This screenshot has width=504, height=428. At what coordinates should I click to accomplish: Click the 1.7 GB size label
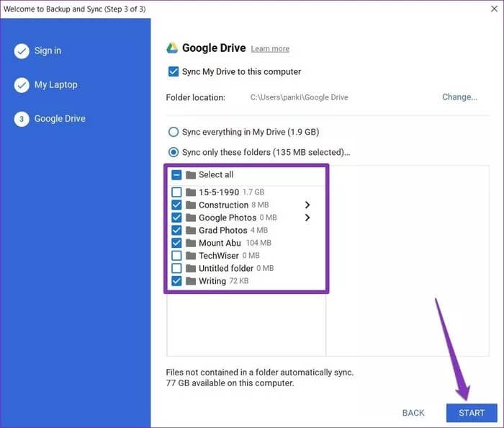(253, 192)
